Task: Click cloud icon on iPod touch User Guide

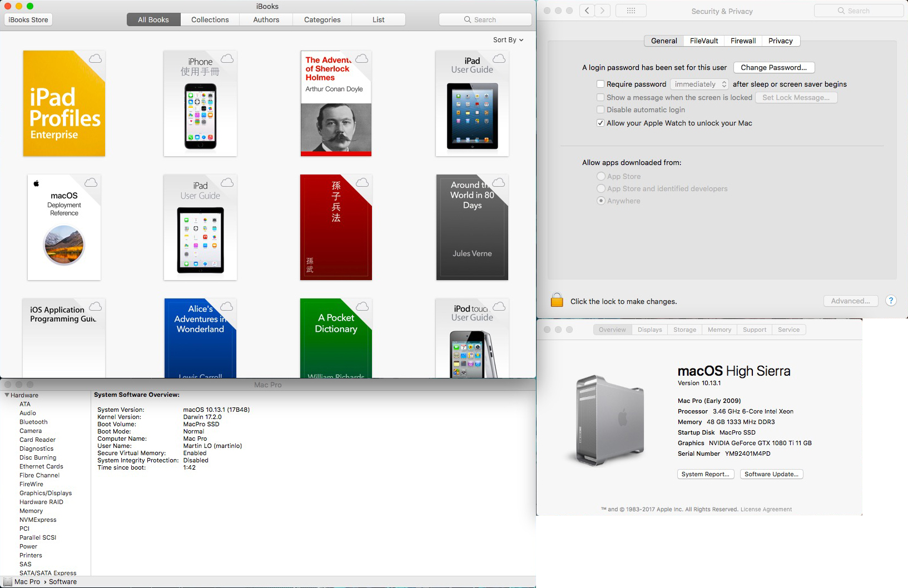Action: click(499, 306)
